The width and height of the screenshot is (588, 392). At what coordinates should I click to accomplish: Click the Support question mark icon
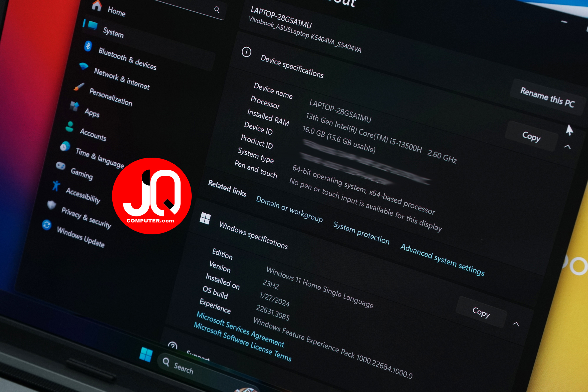[x=172, y=346]
